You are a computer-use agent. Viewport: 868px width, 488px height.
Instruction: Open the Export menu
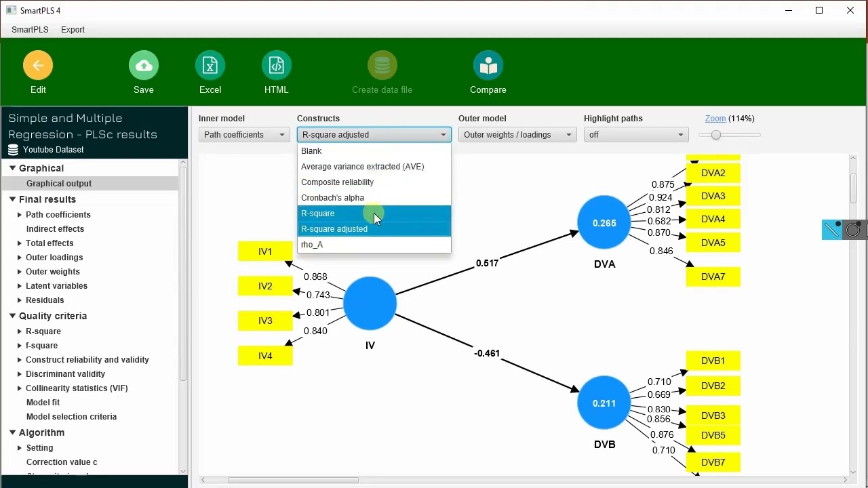[73, 30]
